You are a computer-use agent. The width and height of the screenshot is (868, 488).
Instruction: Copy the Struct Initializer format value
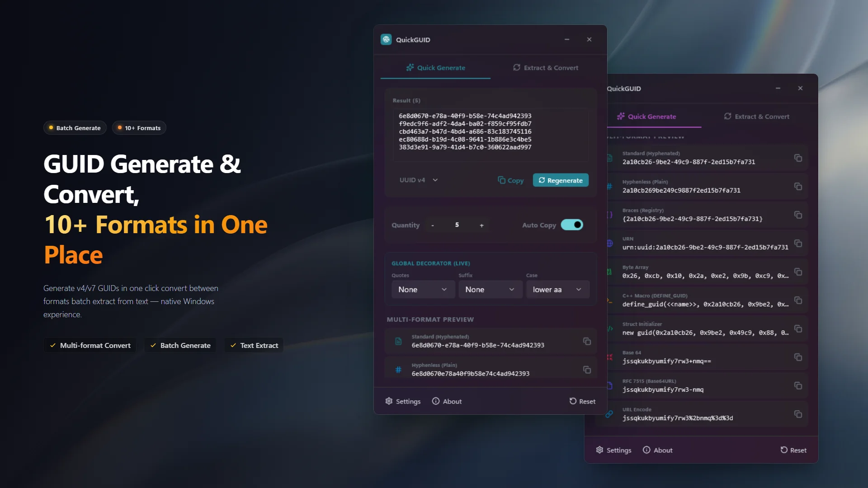(798, 329)
